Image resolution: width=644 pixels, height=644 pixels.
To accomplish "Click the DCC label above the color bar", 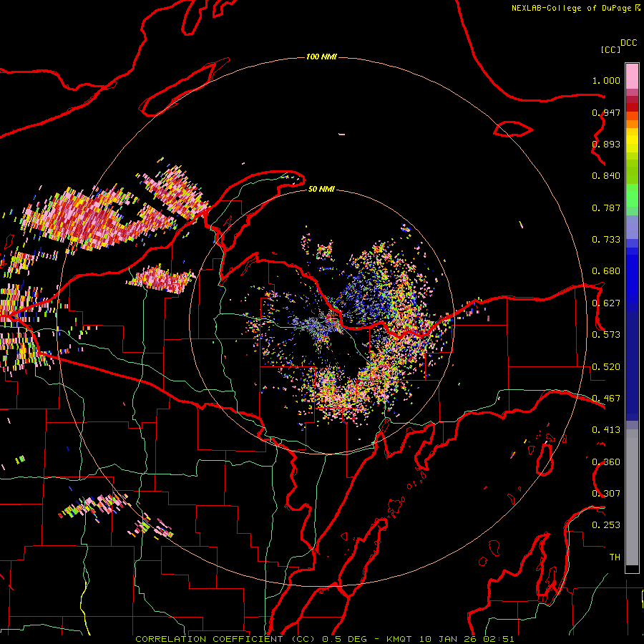I will pos(628,43).
